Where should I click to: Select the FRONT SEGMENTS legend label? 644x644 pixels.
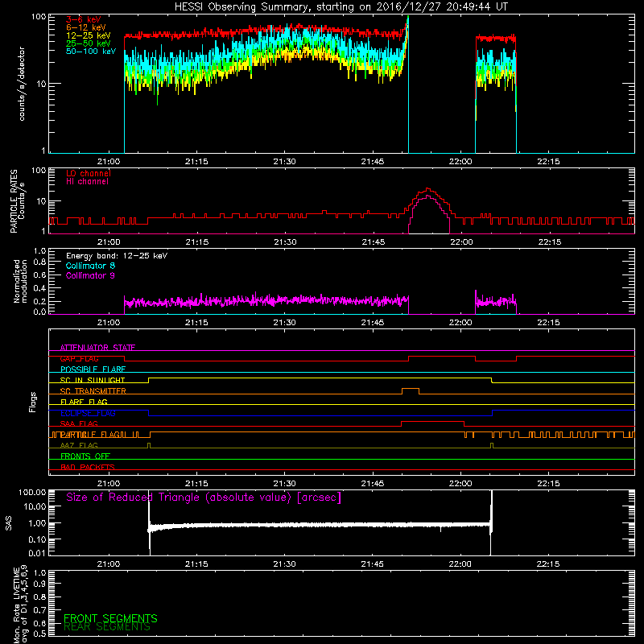[110, 618]
